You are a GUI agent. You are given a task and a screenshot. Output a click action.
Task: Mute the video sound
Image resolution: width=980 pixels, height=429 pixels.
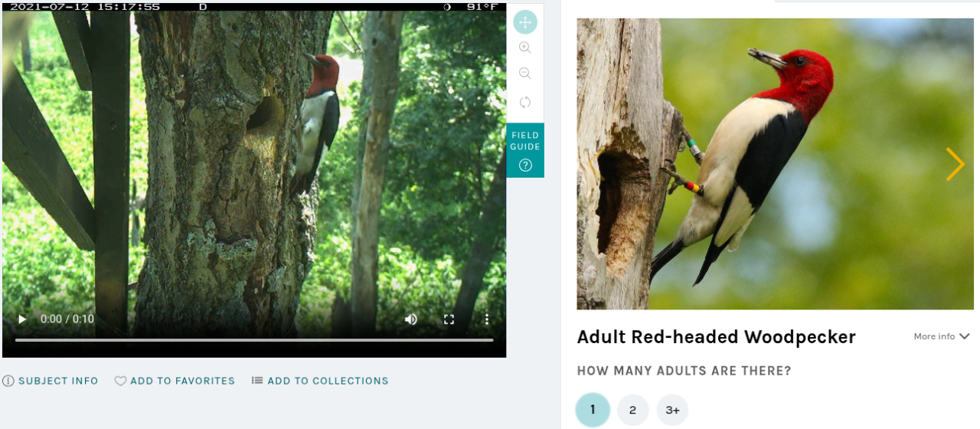[411, 319]
